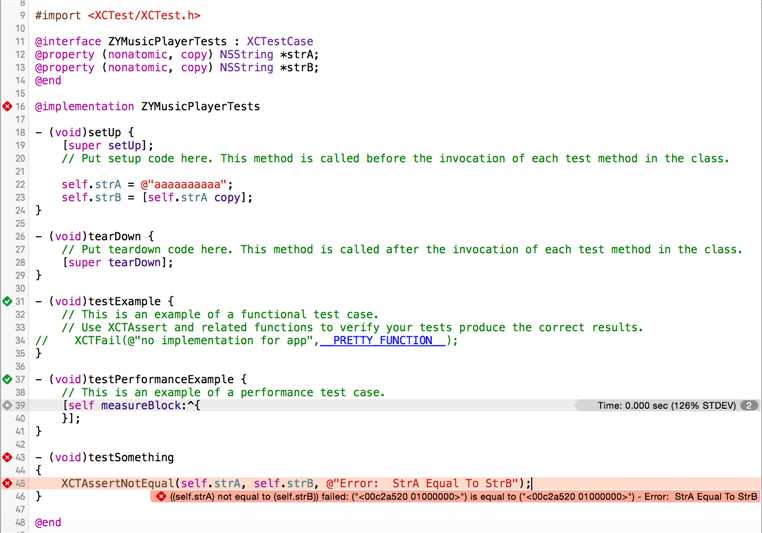Click the @"Error: StrA Equal To StrB" string
The width and height of the screenshot is (762, 533).
click(x=422, y=483)
